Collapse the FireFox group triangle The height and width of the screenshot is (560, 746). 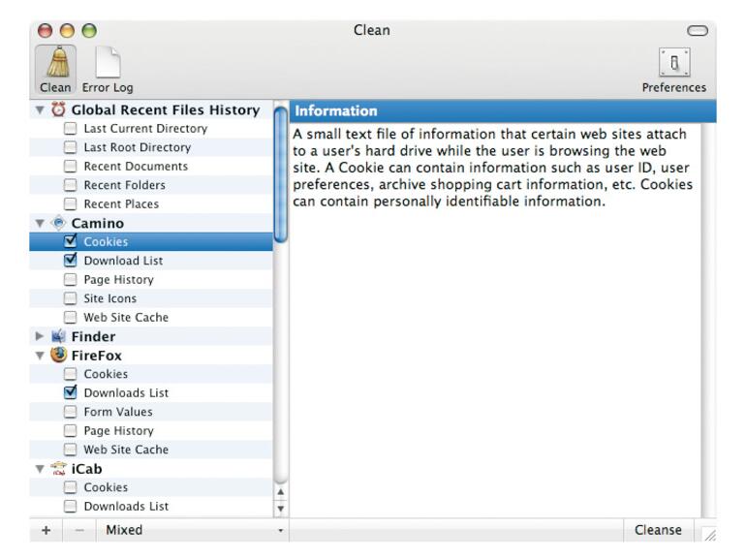(40, 356)
